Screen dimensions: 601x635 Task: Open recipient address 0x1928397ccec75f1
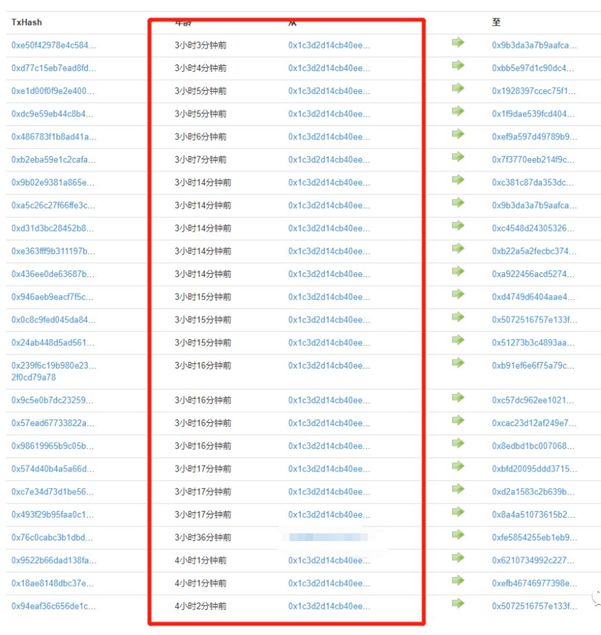(x=534, y=91)
